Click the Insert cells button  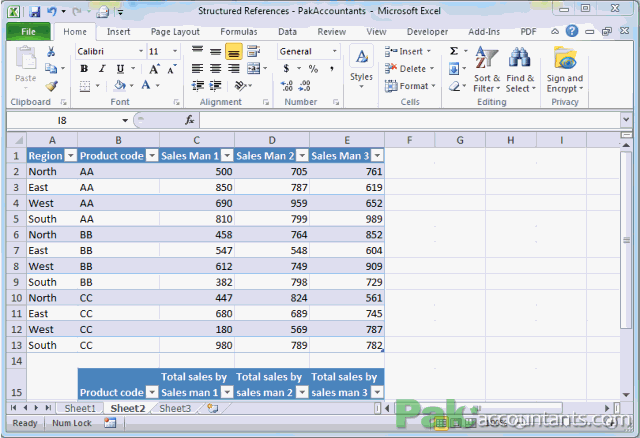(407, 51)
